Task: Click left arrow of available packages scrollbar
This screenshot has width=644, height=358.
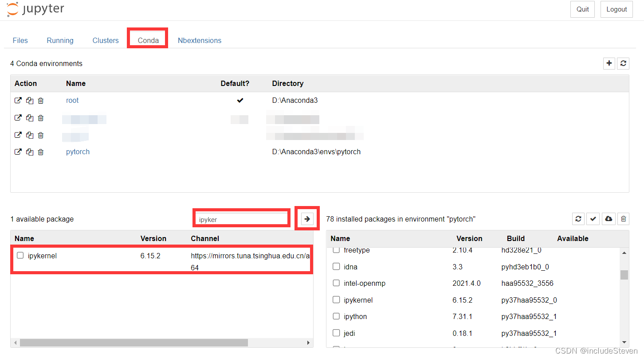Action: pyautogui.click(x=15, y=343)
